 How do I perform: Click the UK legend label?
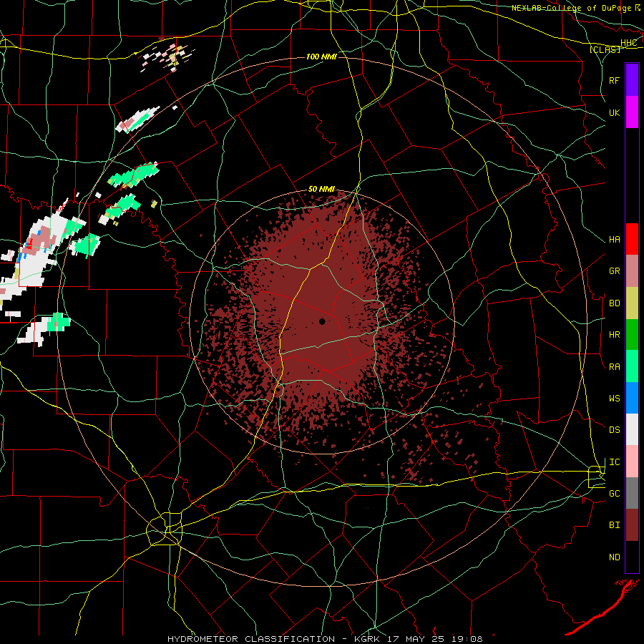pos(614,112)
